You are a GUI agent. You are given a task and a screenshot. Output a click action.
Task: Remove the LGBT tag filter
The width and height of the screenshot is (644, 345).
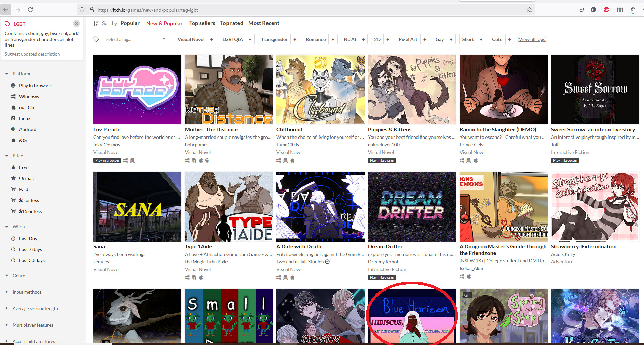(x=77, y=24)
